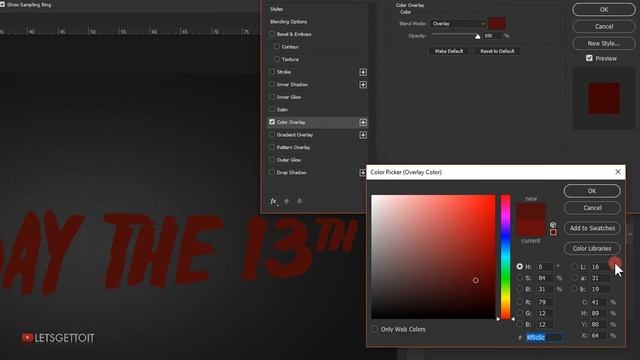
Task: Move effect down arrow icon
Action: coord(300,201)
